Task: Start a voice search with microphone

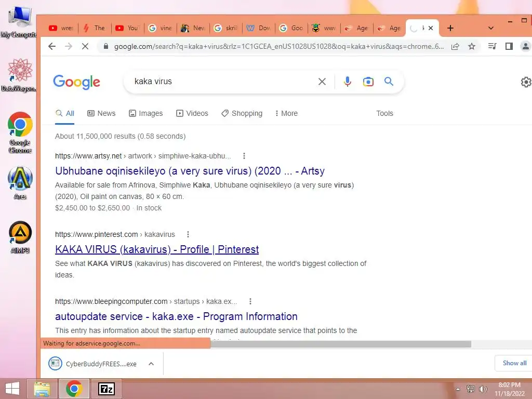Action: 347,82
